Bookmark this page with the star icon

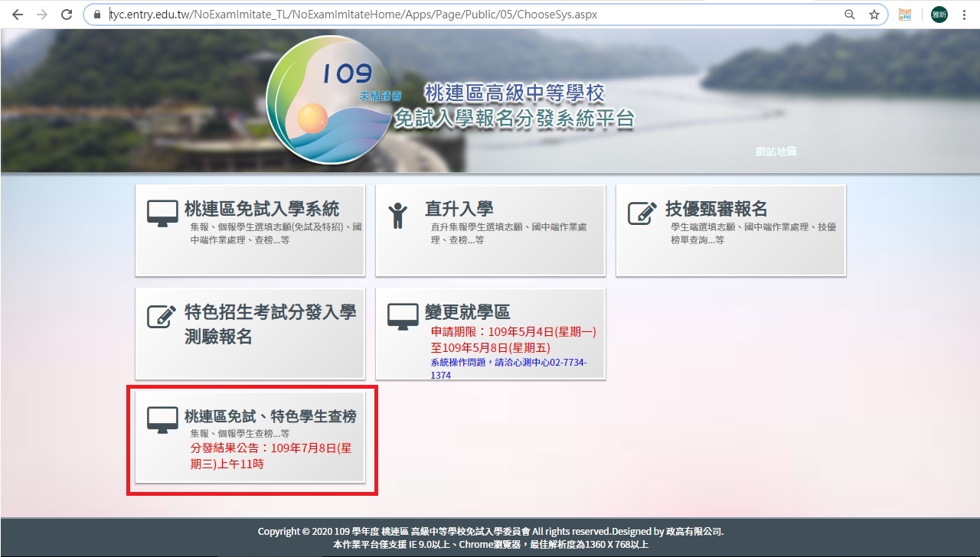(x=874, y=15)
